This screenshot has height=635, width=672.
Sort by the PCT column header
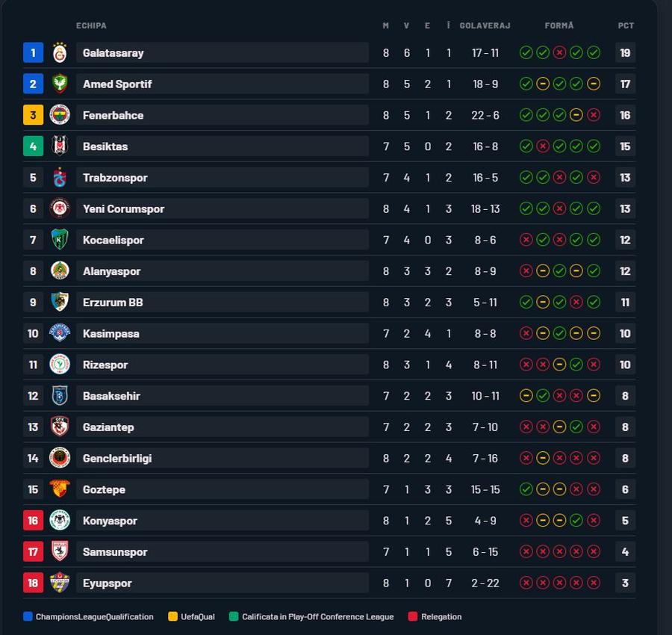[625, 25]
